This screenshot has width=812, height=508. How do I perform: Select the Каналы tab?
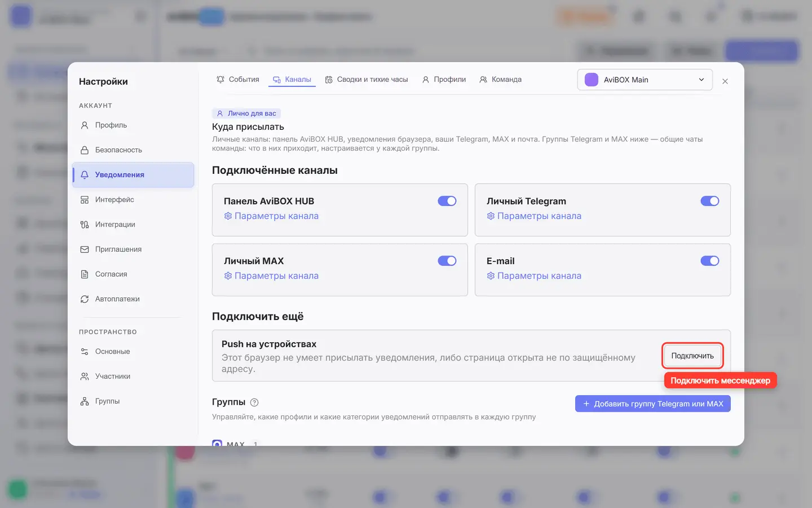point(292,80)
